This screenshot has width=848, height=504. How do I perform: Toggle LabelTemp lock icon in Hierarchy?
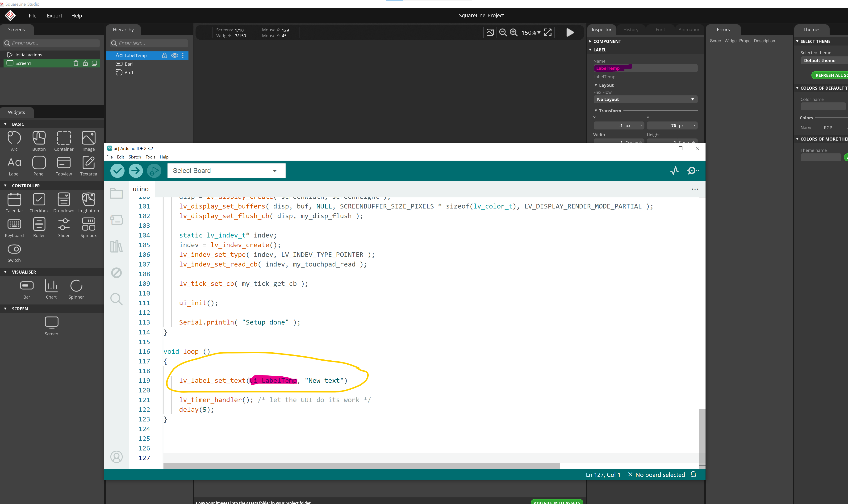point(164,55)
